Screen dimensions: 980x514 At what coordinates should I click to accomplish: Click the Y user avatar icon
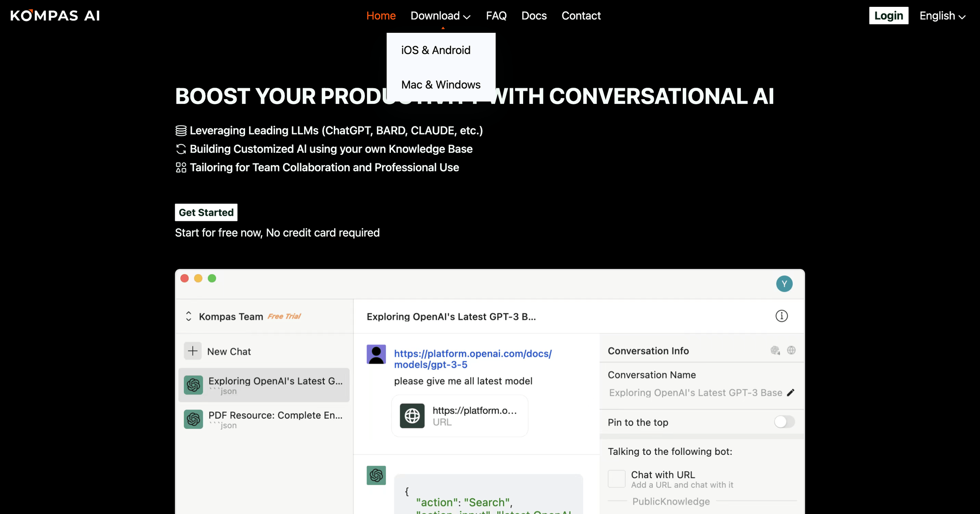click(784, 284)
